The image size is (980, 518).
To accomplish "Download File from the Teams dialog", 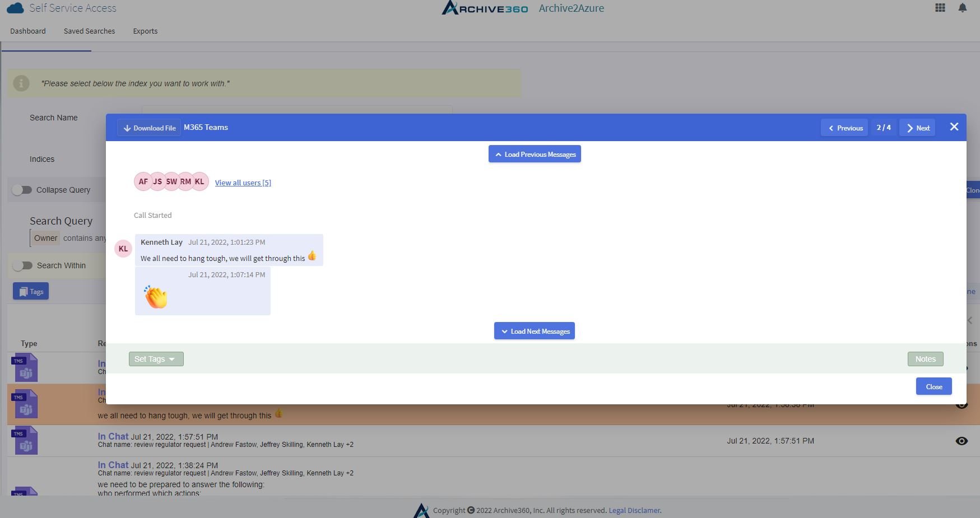I will coord(149,128).
